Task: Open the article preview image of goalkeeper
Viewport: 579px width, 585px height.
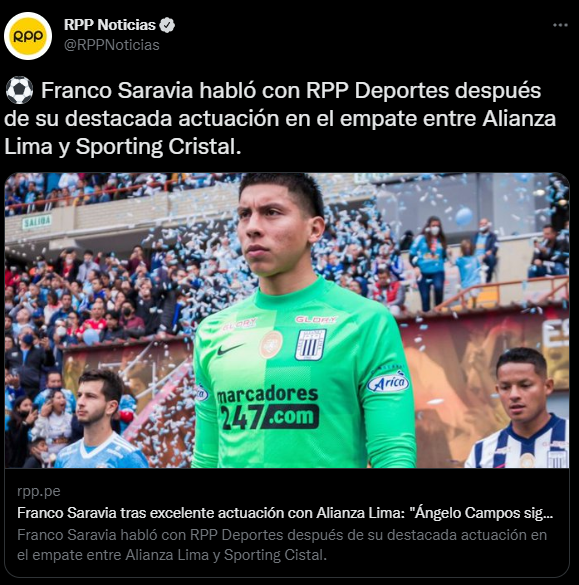Action: tap(287, 320)
